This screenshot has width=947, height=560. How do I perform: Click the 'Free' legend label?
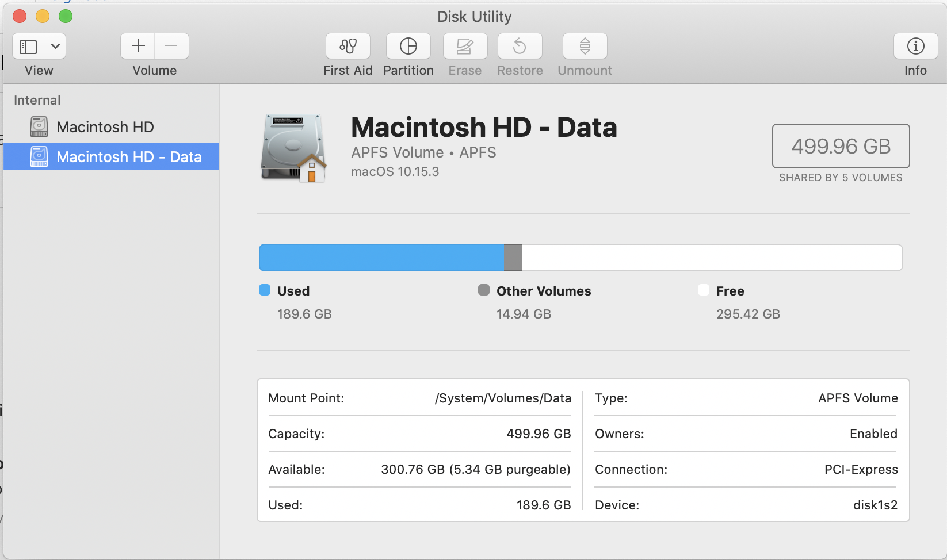tap(730, 291)
